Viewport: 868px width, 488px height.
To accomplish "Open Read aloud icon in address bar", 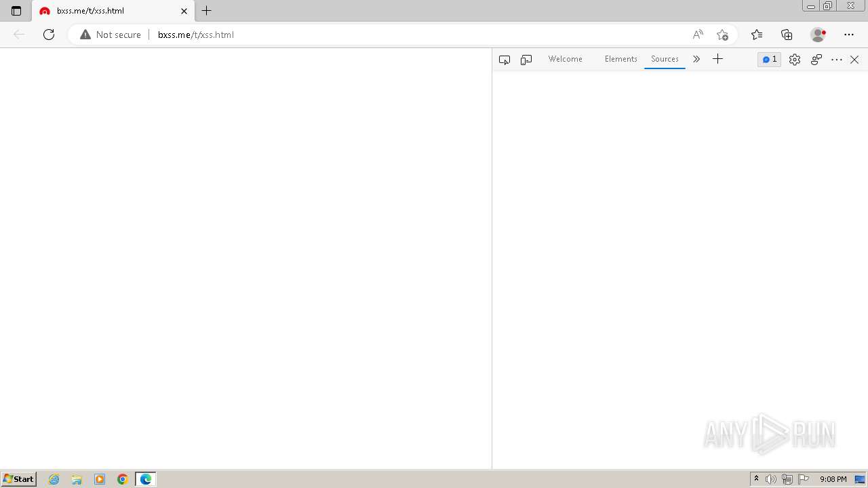I will [698, 35].
